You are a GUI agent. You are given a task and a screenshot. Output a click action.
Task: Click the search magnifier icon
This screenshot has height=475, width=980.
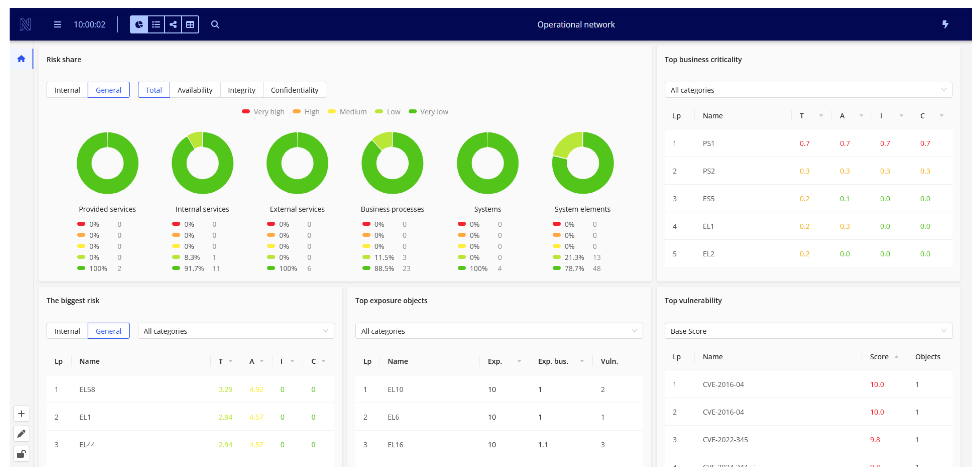pos(215,25)
